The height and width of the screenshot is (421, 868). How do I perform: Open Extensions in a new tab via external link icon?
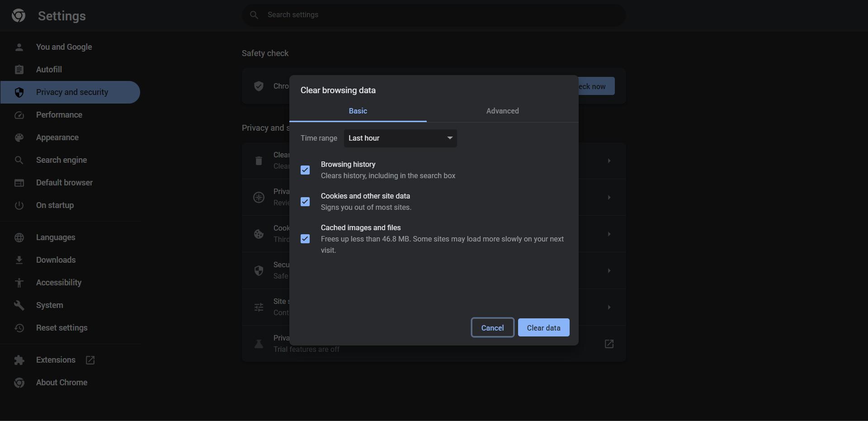[90, 360]
